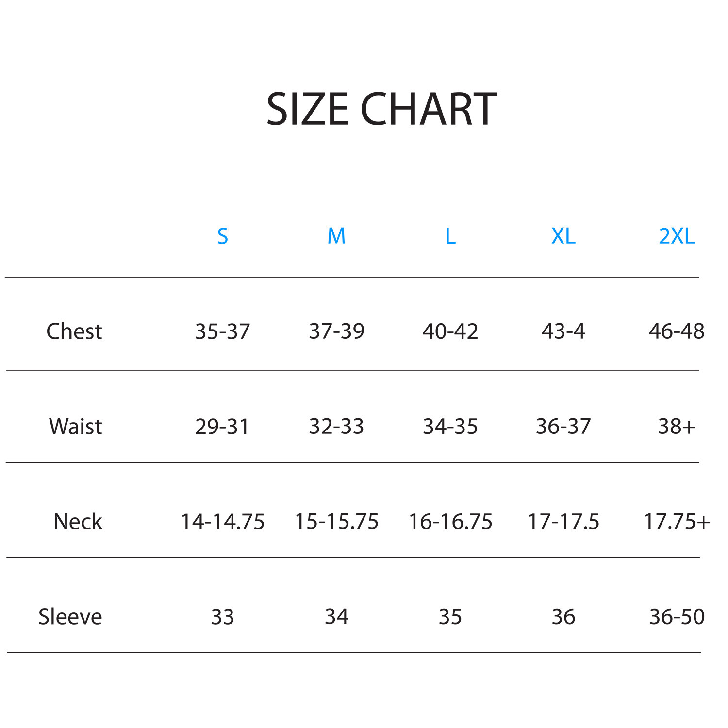
Task: Select the 2XL size column header
Action: point(677,236)
